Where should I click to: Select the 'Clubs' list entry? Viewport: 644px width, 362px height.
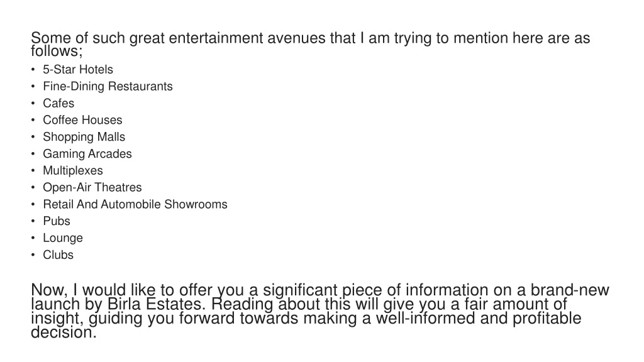click(x=58, y=255)
